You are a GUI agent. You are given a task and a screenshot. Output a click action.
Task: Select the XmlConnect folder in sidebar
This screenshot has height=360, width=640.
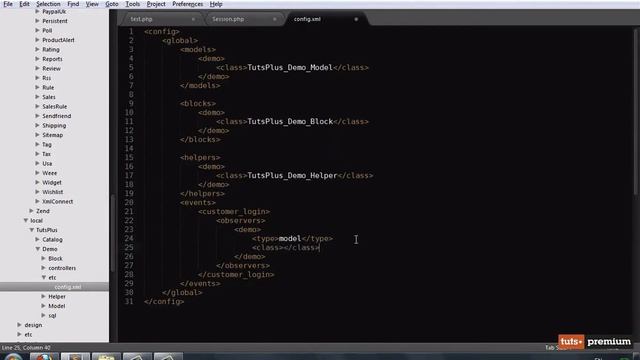point(58,202)
